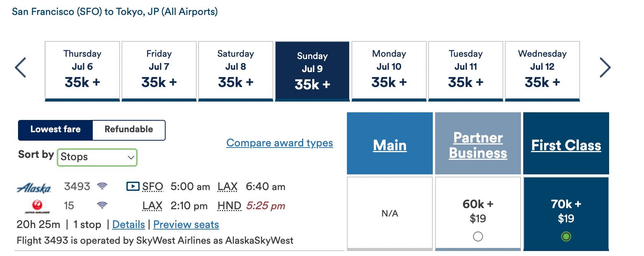Select the 70k First Class fare radio button
Screen dimensions: 644x256
[566, 236]
